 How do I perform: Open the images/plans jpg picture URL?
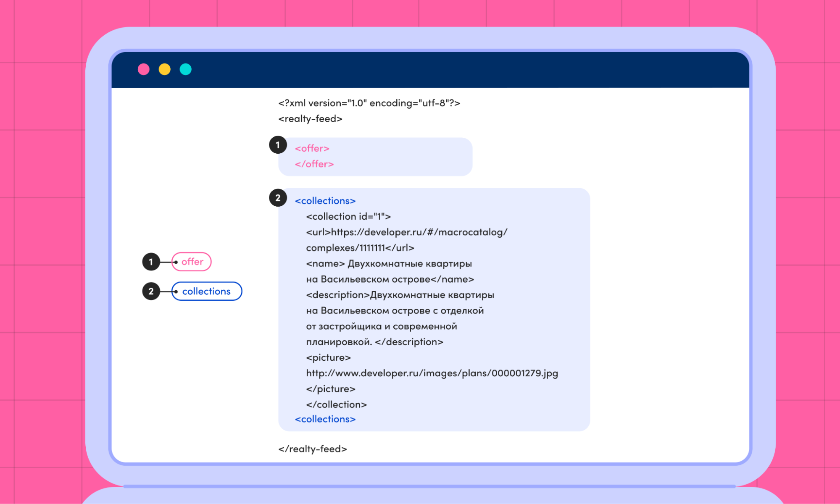[432, 373]
